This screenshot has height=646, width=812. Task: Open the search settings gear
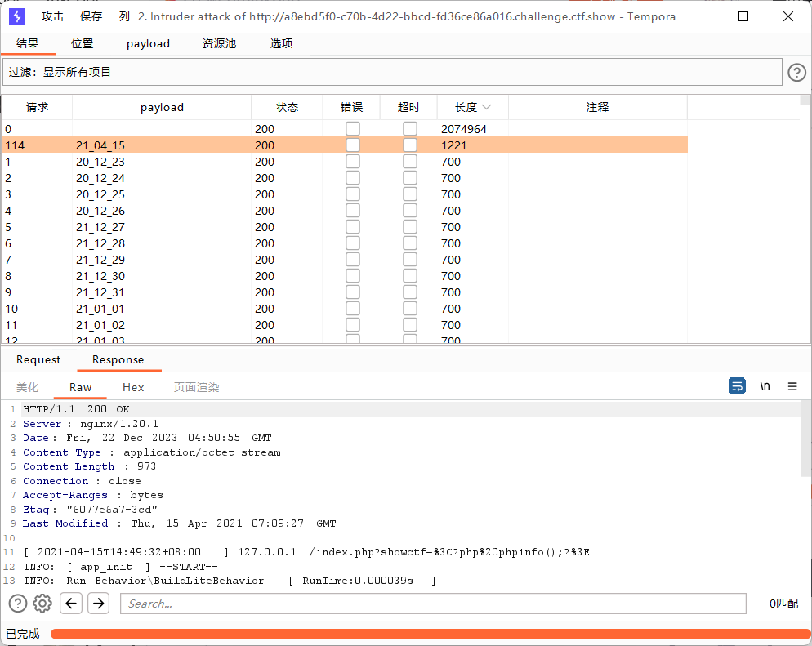[42, 603]
